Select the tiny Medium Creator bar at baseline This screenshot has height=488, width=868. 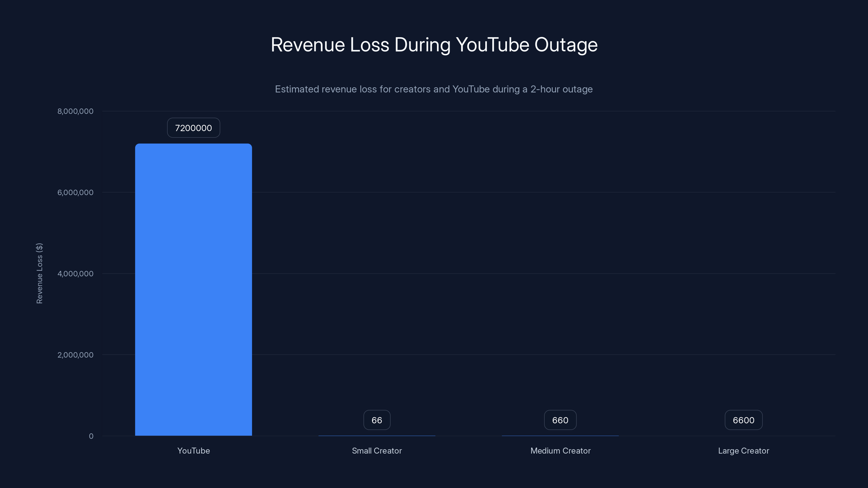(x=560, y=435)
